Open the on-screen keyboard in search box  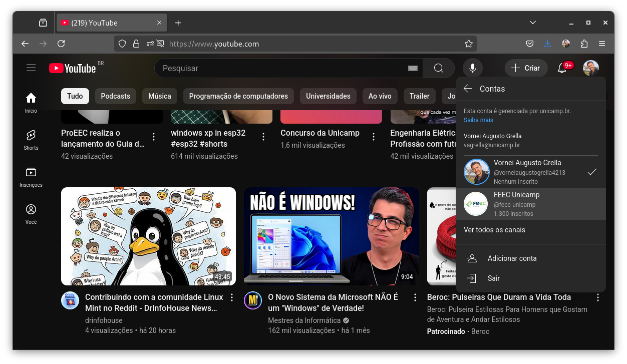413,68
